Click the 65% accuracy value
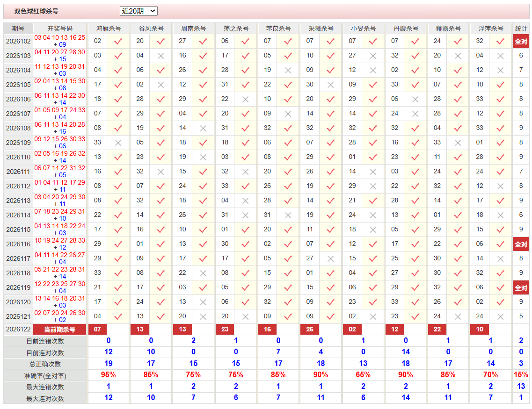Viewport: 532px width, 409px height. click(x=363, y=375)
